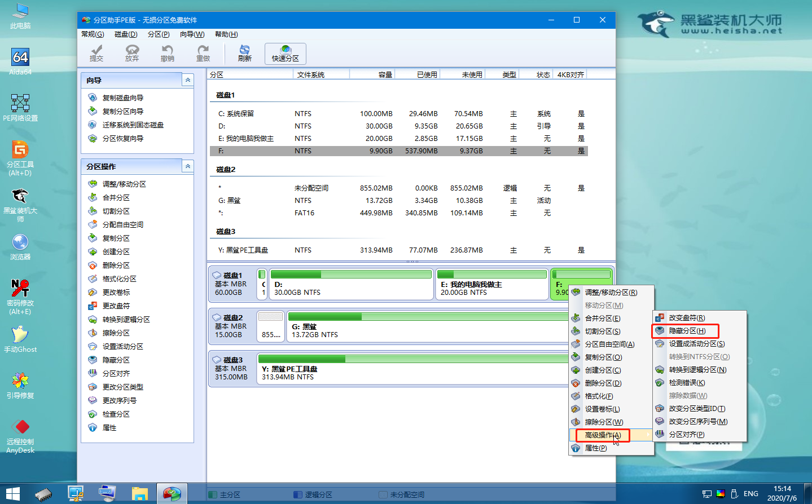Open the 磁盘(D) menu

click(x=126, y=34)
